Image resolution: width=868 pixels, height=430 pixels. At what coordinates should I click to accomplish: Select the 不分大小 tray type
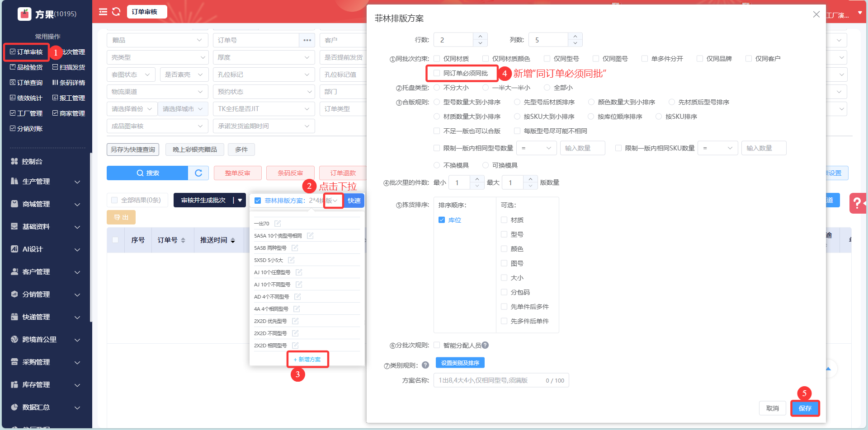[x=437, y=88]
